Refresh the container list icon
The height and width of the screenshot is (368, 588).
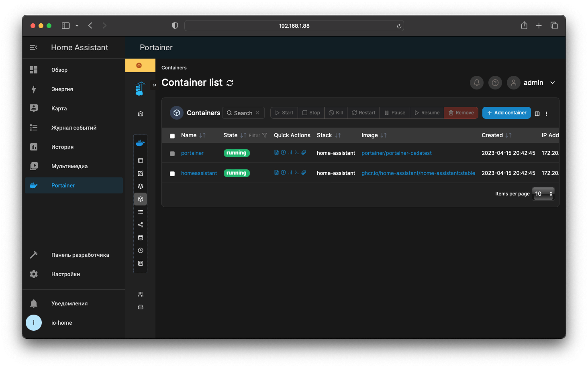point(230,83)
